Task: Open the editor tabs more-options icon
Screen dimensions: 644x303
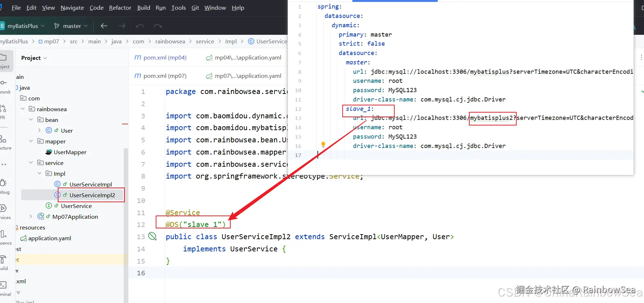Action: pos(641,57)
